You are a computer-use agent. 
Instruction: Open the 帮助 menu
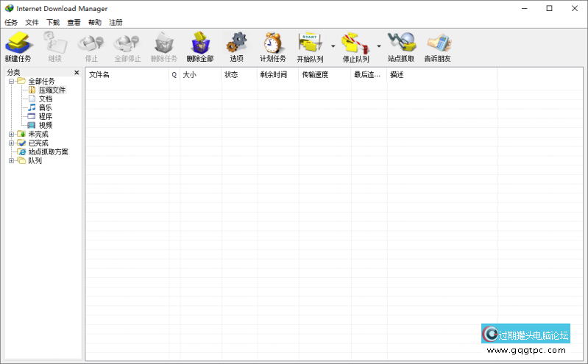[x=95, y=23]
